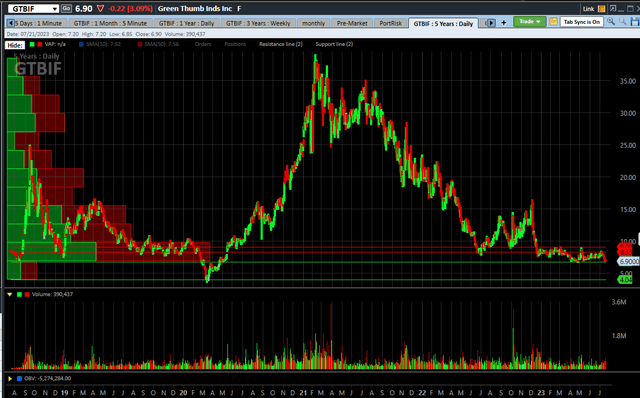Click the Green Thumb Inds Inc name
The width and height of the screenshot is (640, 398).
[x=195, y=9]
